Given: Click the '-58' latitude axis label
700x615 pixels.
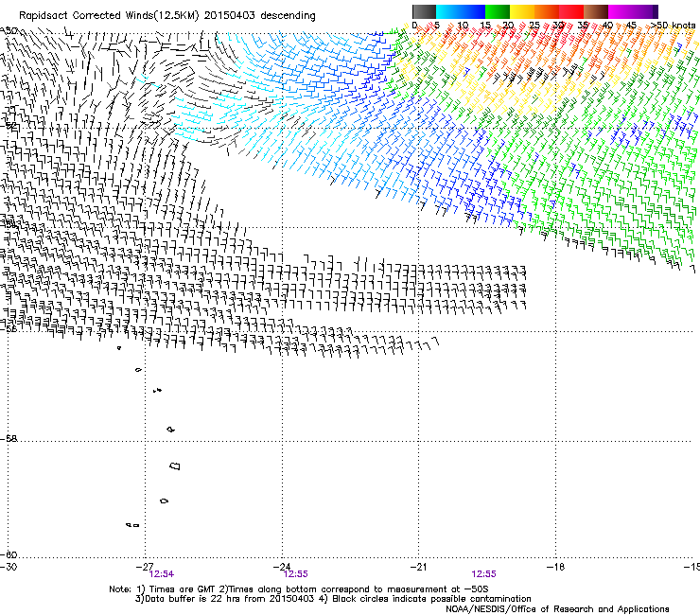Looking at the screenshot, I should pyautogui.click(x=9, y=439).
